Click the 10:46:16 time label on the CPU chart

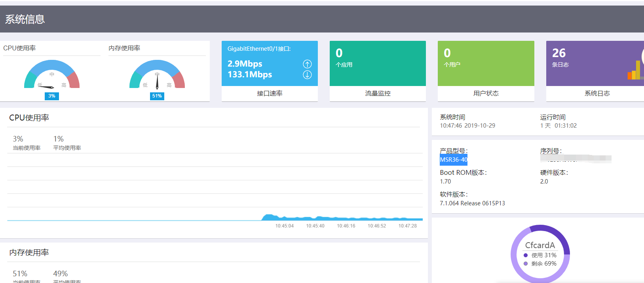point(346,226)
